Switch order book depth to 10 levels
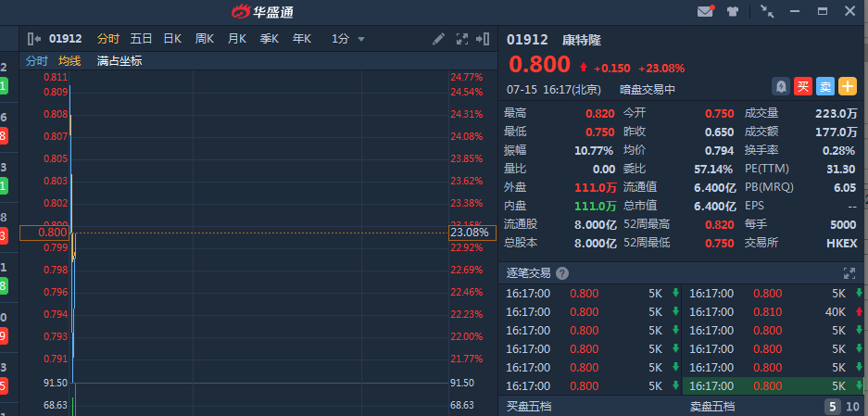Viewport: 868px width, 416px height. [x=852, y=406]
